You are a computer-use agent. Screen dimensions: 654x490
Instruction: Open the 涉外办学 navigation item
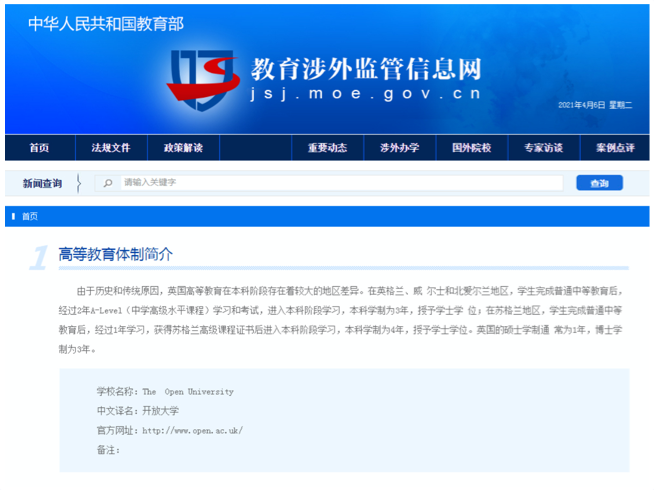point(399,148)
